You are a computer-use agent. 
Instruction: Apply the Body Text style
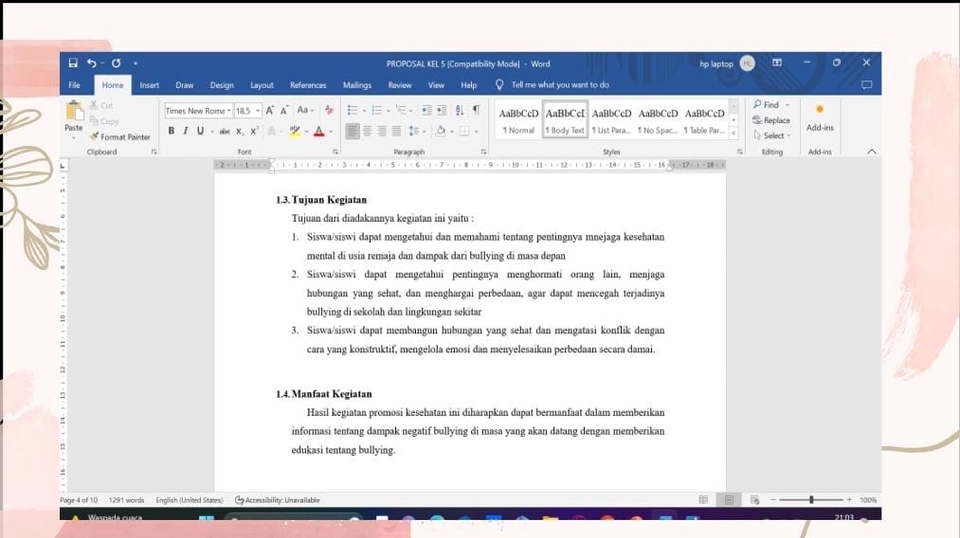[565, 120]
